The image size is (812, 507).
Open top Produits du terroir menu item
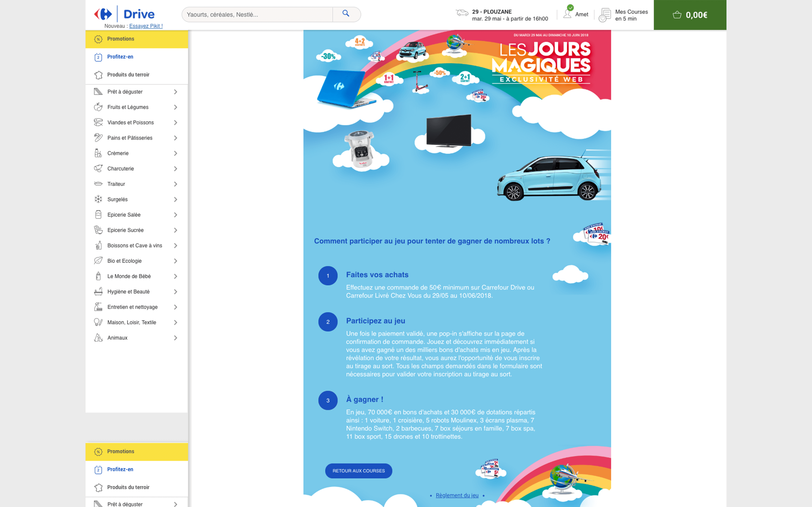pos(136,75)
